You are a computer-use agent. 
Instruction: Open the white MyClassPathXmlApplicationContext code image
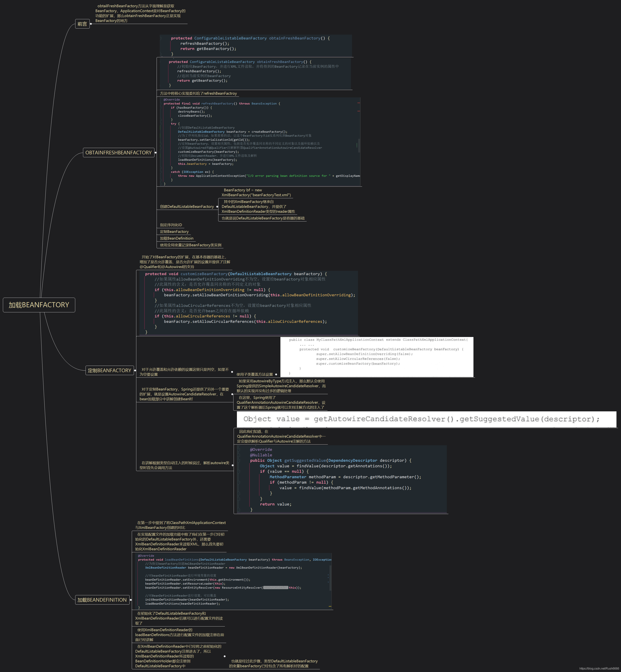tap(377, 357)
